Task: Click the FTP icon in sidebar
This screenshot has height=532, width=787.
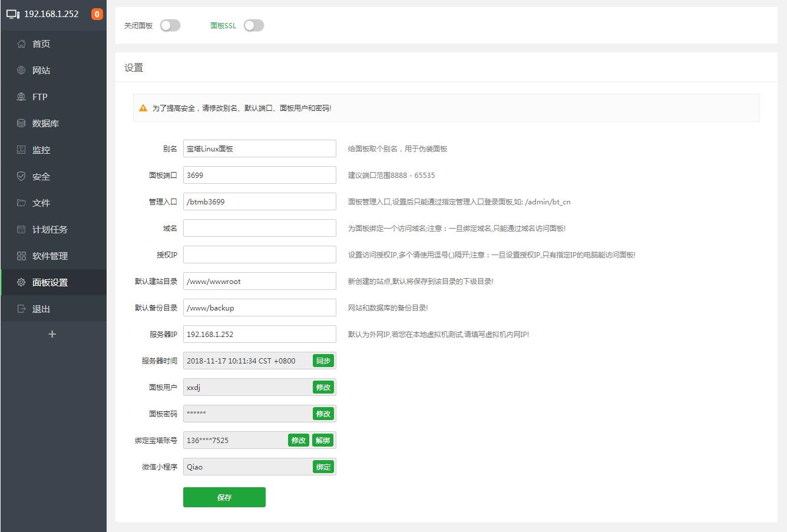Action: click(21, 97)
